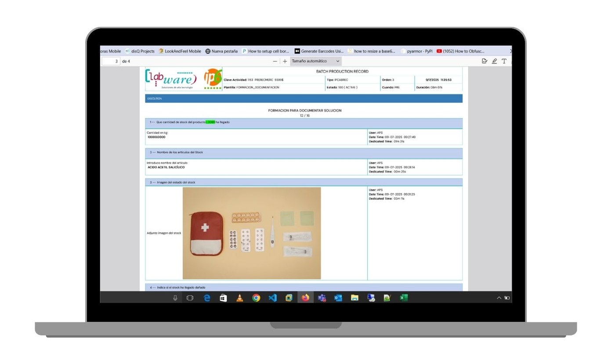Click the first aid kit stock image

coord(252,233)
